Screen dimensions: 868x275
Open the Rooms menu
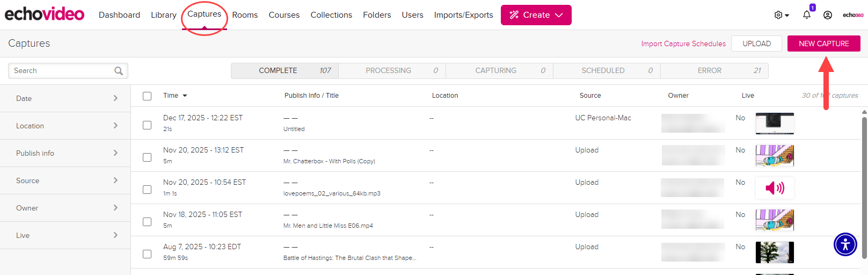[245, 15]
